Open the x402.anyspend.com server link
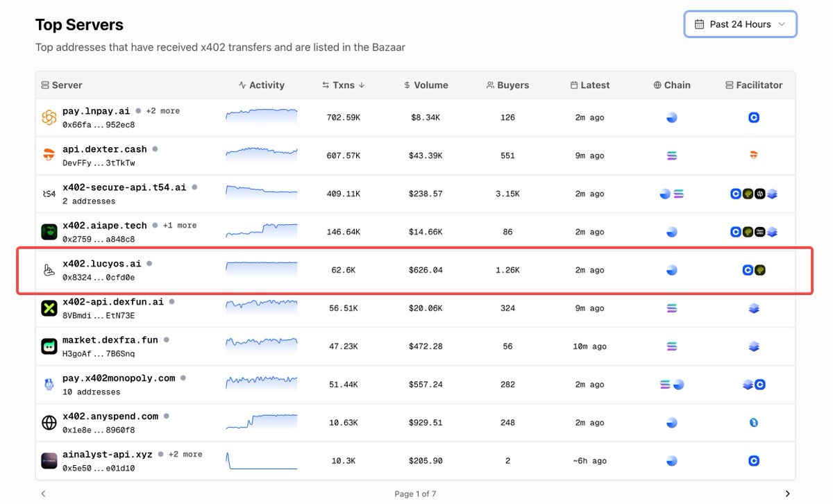 pos(110,417)
